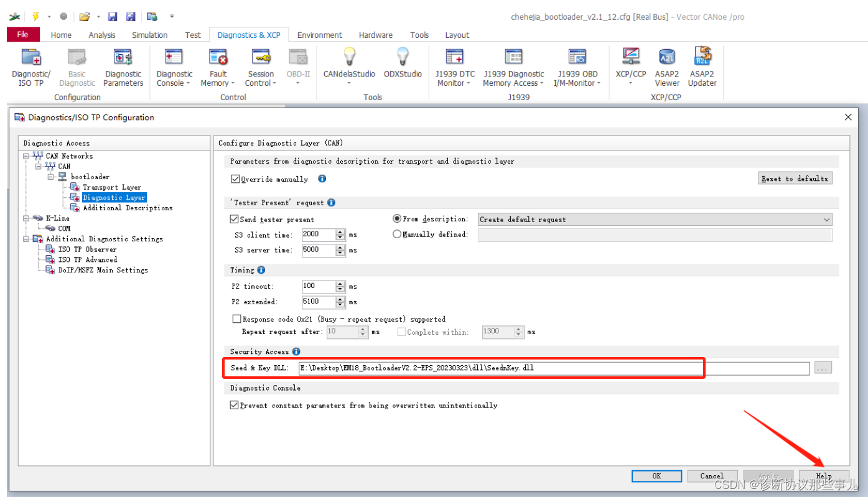Viewport: 868px width, 497px height.
Task: Select Additional Descriptions tree item
Action: tap(128, 208)
